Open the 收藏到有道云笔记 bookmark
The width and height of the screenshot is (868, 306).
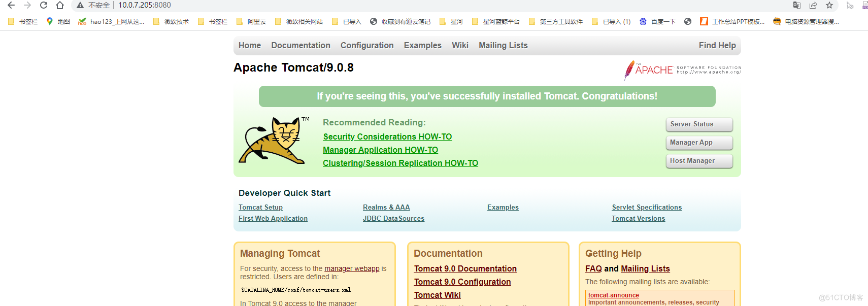coord(400,21)
